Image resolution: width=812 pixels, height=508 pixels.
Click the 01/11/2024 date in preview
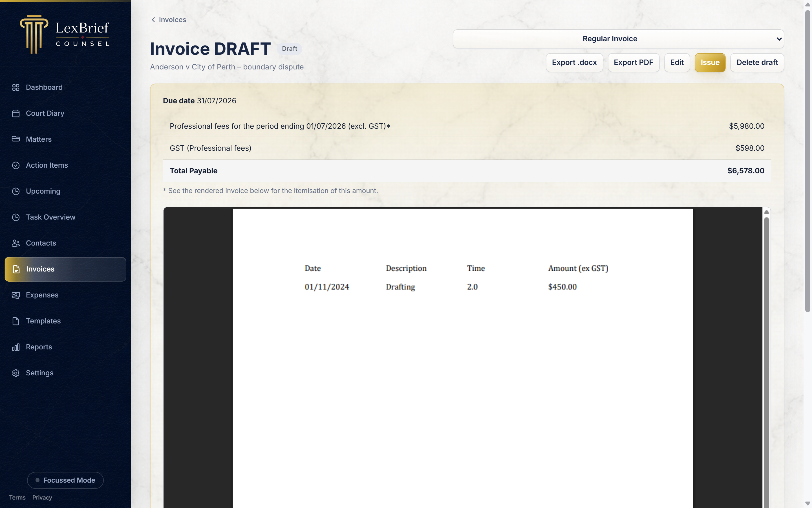pos(327,287)
